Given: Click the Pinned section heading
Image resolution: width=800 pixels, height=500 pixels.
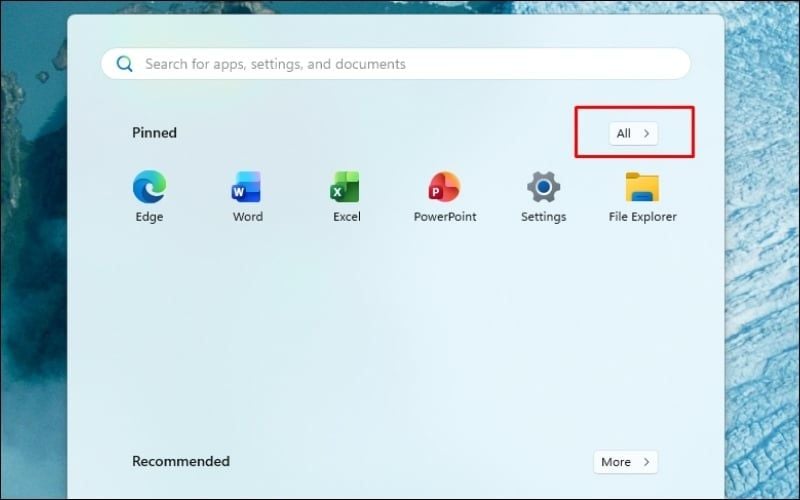Looking at the screenshot, I should pos(155,133).
